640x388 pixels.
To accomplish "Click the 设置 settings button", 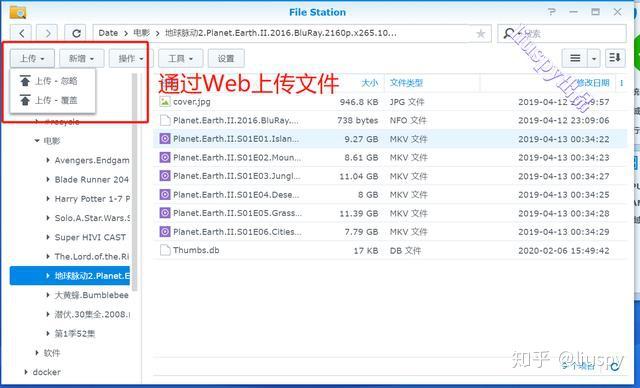I will tap(226, 58).
